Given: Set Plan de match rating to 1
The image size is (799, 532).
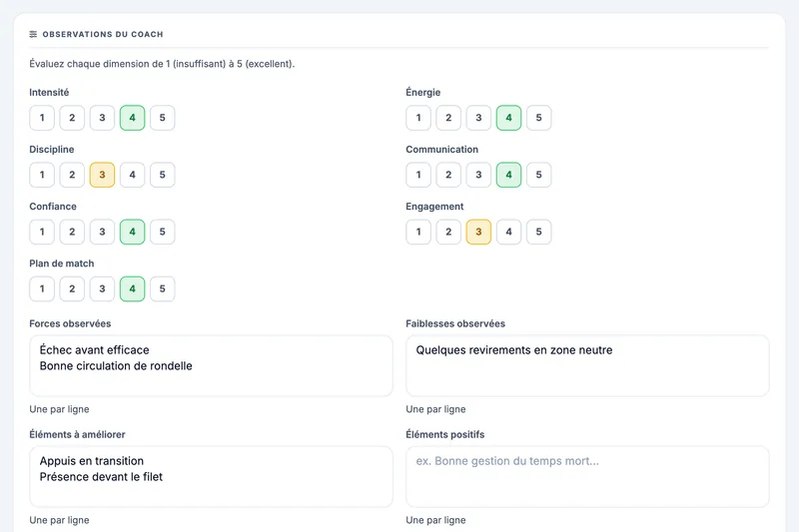Looking at the screenshot, I should tap(42, 288).
